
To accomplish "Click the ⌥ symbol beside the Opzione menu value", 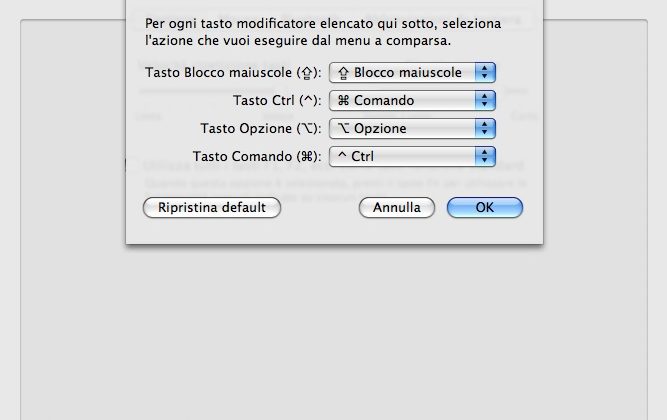I will (343, 128).
